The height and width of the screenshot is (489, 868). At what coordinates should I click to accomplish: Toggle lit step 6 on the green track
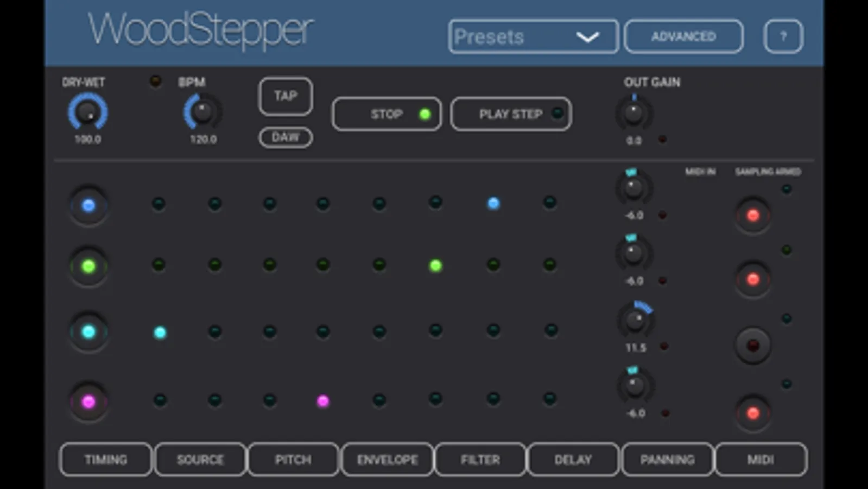(x=435, y=266)
